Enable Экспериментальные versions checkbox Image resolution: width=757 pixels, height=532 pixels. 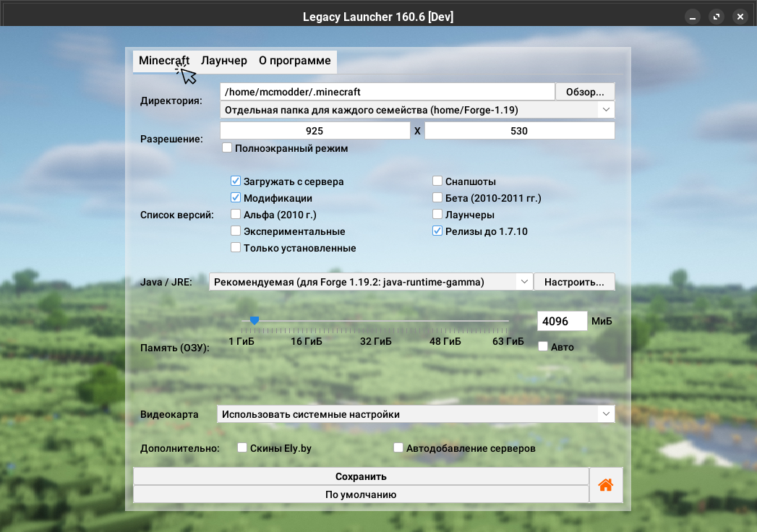point(236,231)
